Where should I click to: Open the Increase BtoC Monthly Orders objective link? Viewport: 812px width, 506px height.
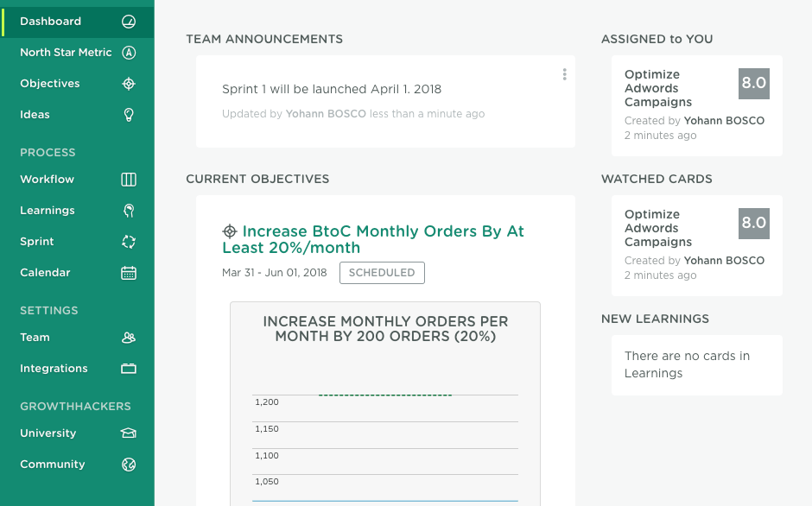[373, 239]
